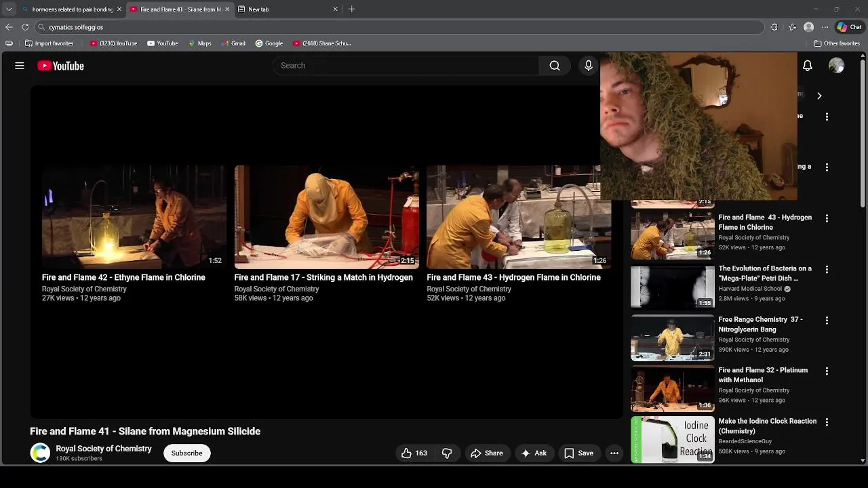Start voice search with microphone icon

pos(589,66)
